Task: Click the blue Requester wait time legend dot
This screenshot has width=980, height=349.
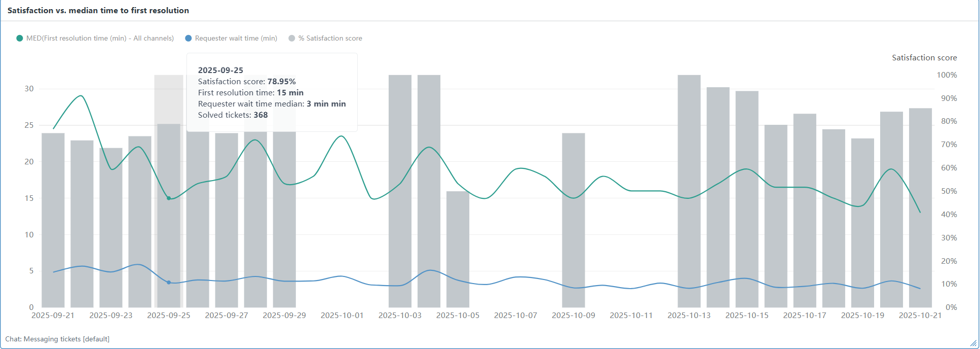Action: click(x=189, y=39)
